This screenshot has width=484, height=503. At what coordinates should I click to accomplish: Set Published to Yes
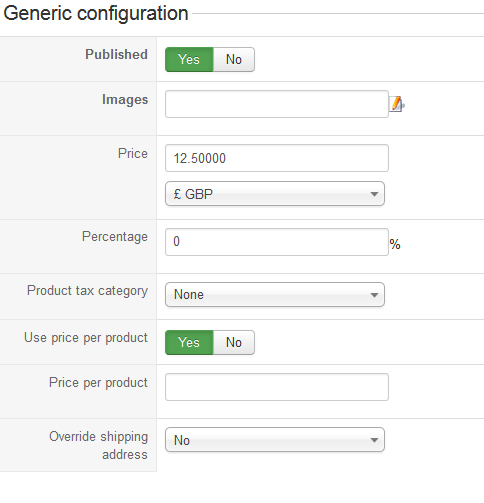(189, 59)
